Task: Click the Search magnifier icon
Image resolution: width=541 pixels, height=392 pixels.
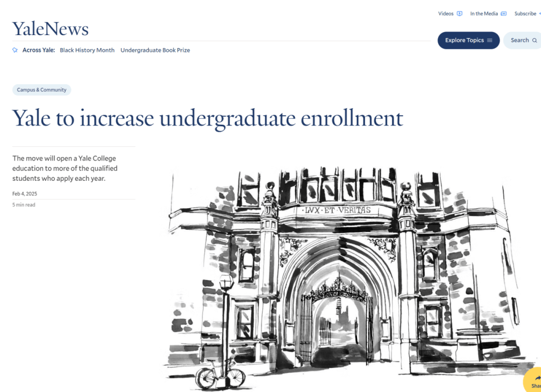Action: coord(534,41)
